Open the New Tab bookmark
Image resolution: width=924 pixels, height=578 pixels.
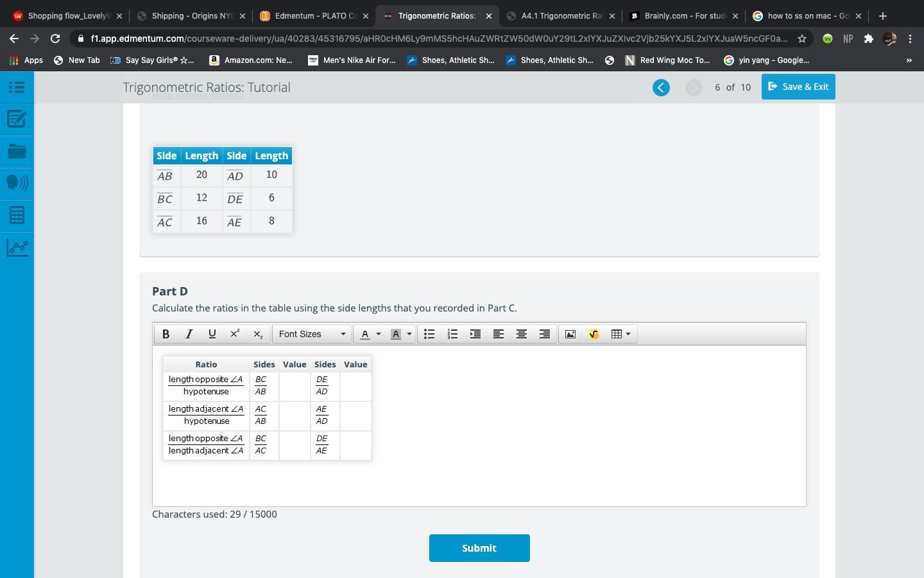[x=76, y=60]
